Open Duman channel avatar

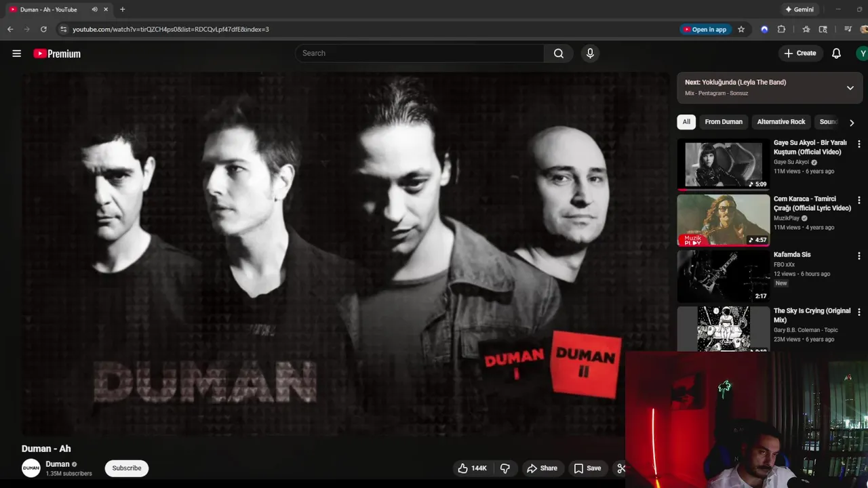[x=31, y=468]
